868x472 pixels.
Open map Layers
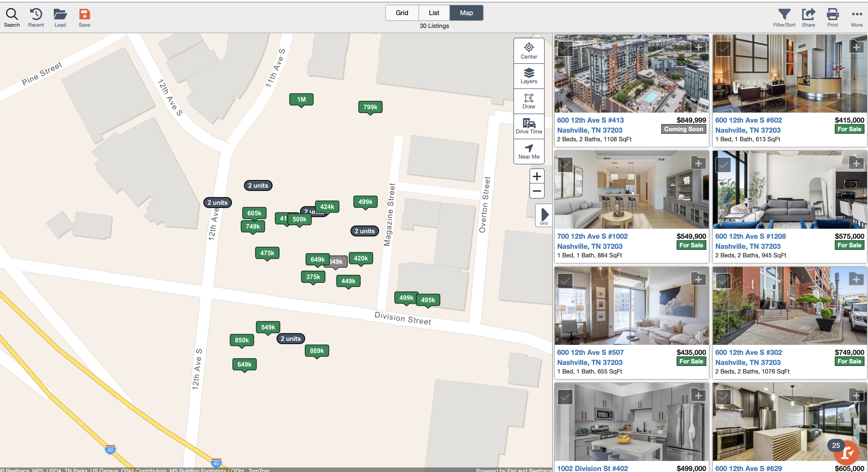point(529,76)
